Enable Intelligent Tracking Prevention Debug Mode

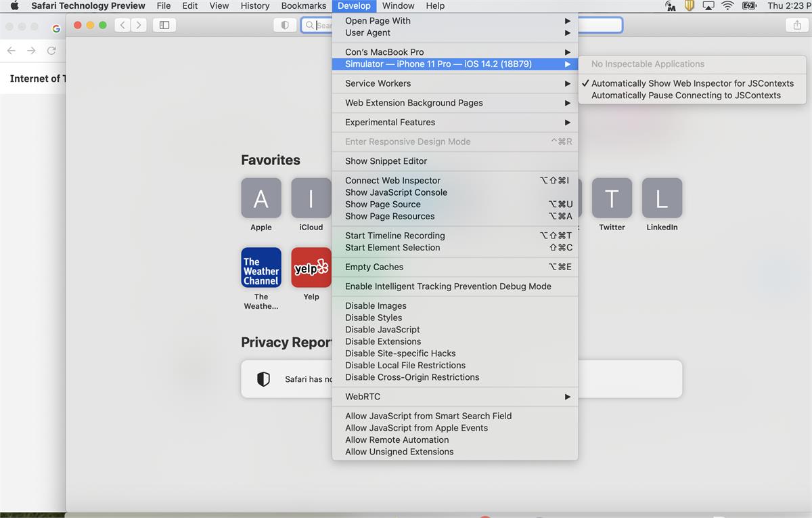455,286
